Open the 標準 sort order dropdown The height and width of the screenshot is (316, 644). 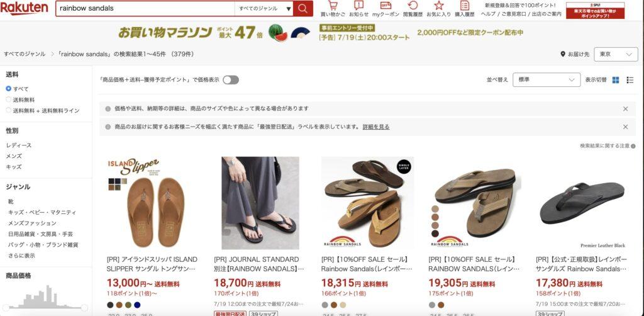pos(547,80)
